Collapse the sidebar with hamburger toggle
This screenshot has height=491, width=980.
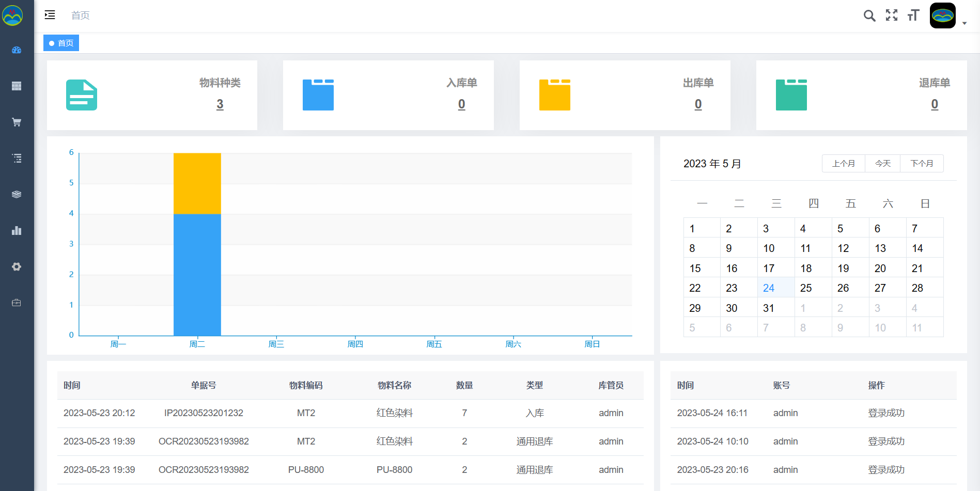[50, 15]
